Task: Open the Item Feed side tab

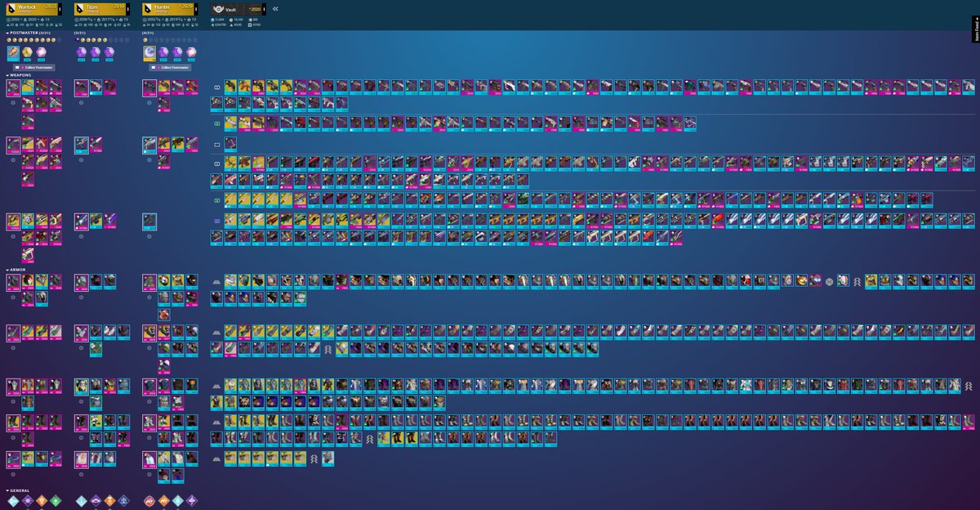Action: click(976, 31)
